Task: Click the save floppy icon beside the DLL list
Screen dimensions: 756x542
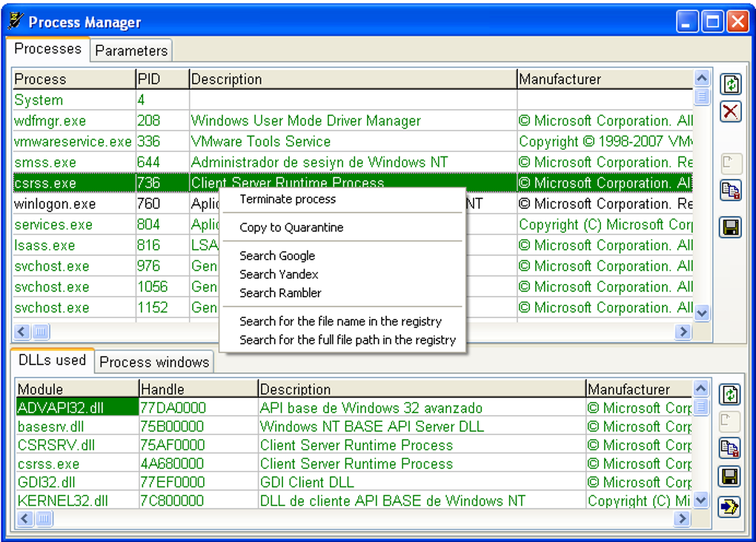Action: (x=729, y=477)
